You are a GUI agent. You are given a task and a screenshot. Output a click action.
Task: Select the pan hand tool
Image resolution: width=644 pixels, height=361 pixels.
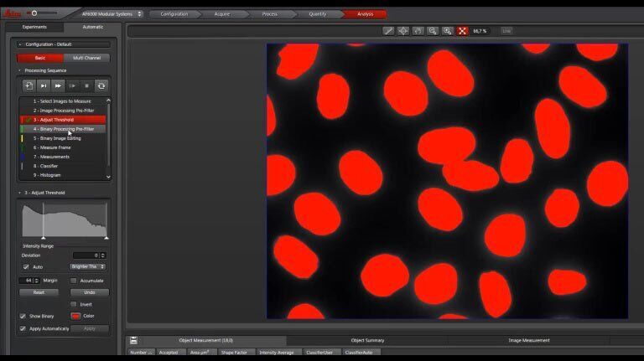tap(418, 30)
